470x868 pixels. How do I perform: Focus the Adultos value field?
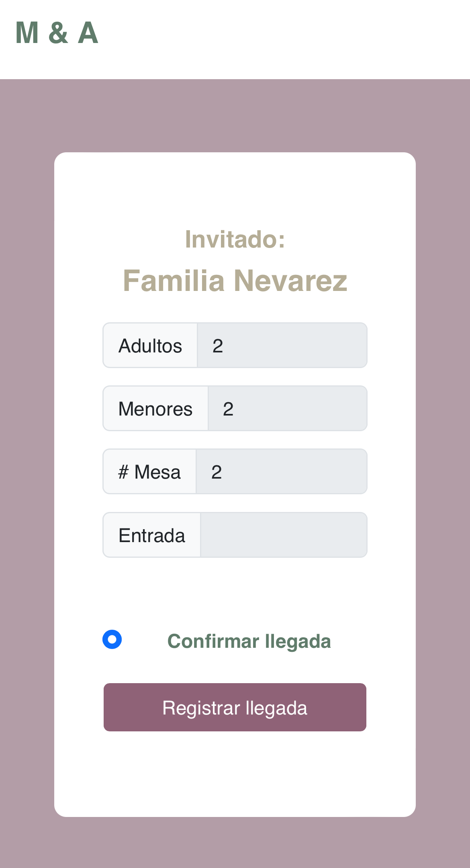[282, 346]
